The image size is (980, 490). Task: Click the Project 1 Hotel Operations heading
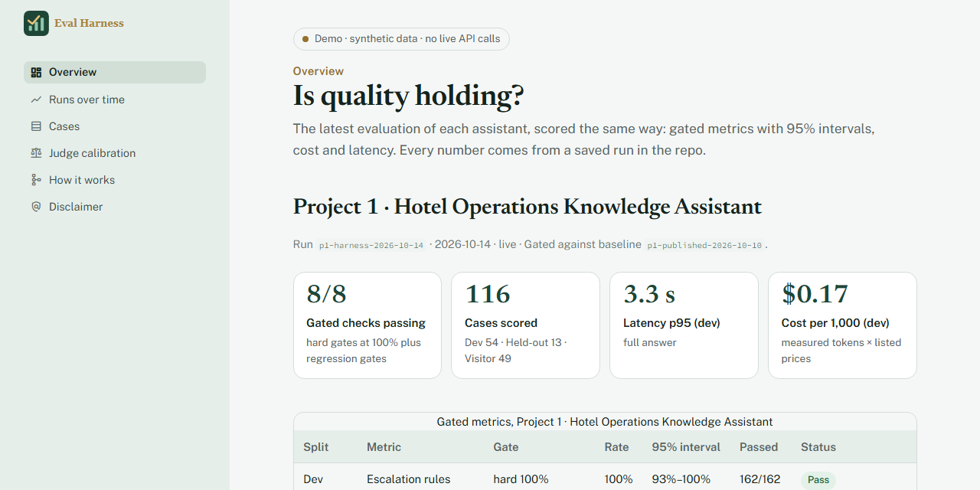[x=528, y=207]
